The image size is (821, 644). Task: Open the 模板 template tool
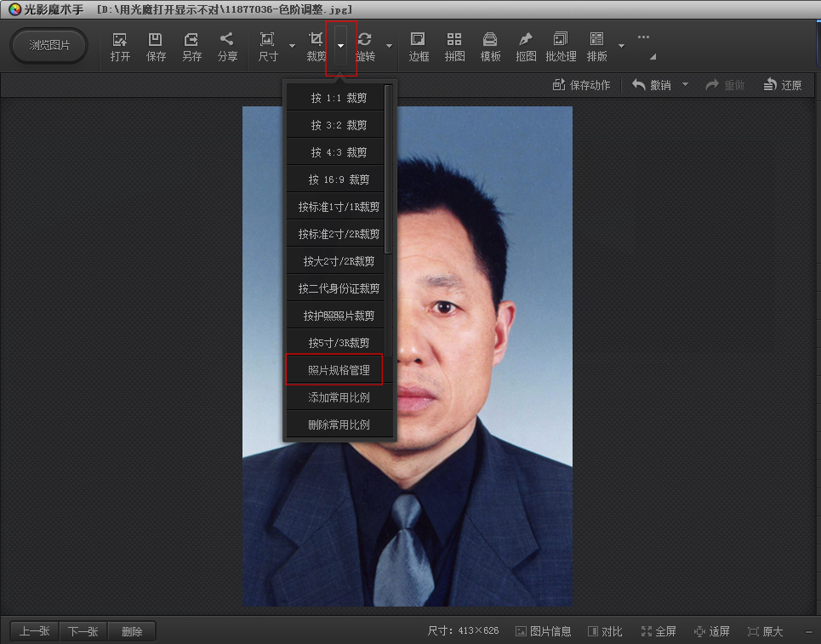click(x=490, y=47)
